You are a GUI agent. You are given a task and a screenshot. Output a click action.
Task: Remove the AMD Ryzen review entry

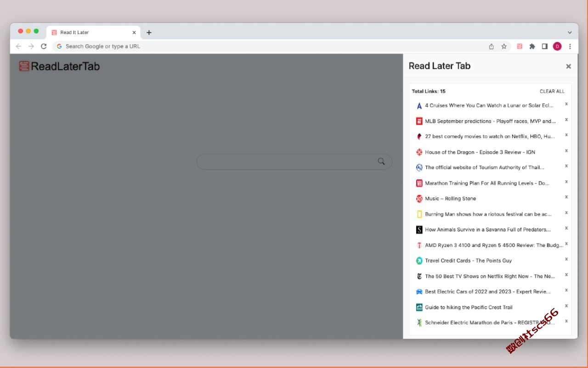point(566,243)
